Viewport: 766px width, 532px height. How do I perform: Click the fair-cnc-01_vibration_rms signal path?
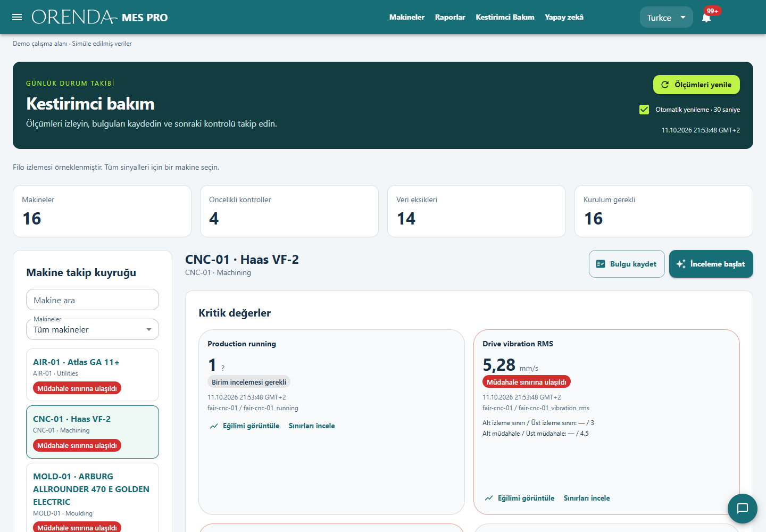point(536,408)
